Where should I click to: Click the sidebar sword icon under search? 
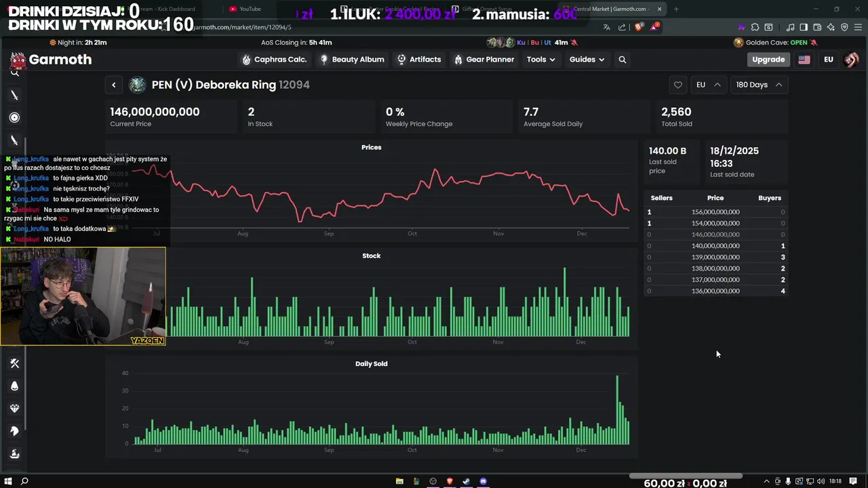(x=14, y=95)
